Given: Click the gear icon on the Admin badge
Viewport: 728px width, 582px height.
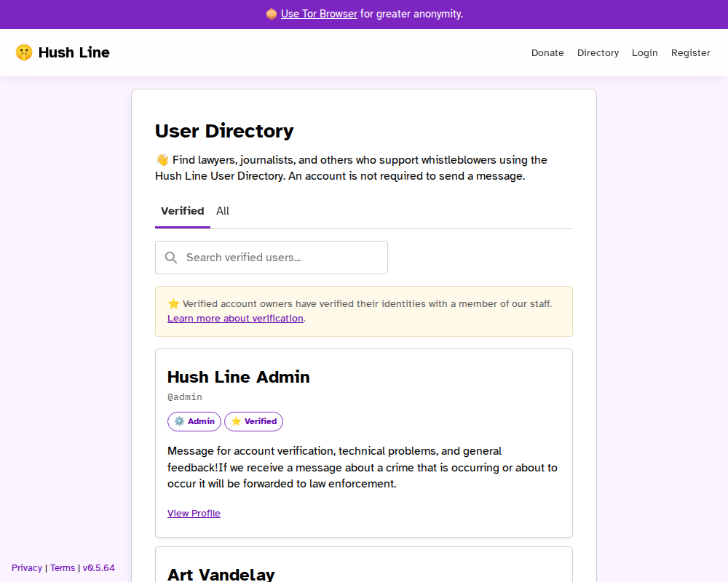Looking at the screenshot, I should [x=179, y=421].
